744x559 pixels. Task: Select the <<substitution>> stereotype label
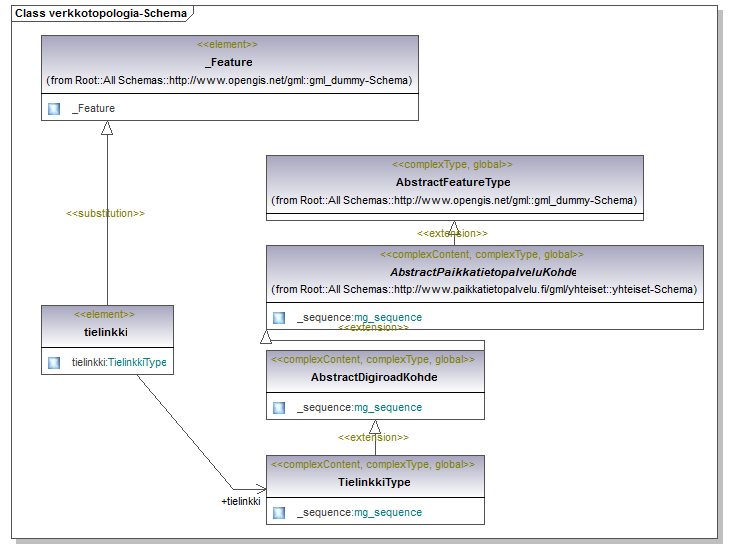(x=105, y=214)
